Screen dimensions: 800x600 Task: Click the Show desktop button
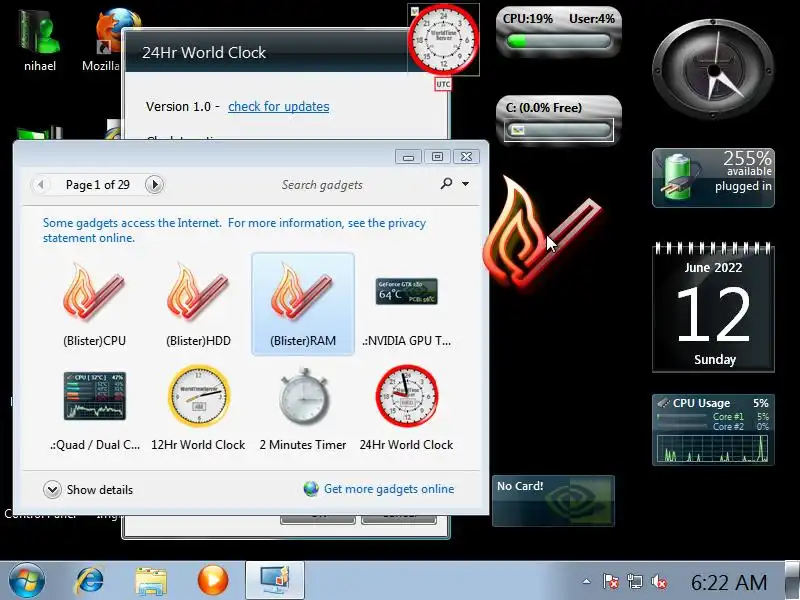click(792, 581)
